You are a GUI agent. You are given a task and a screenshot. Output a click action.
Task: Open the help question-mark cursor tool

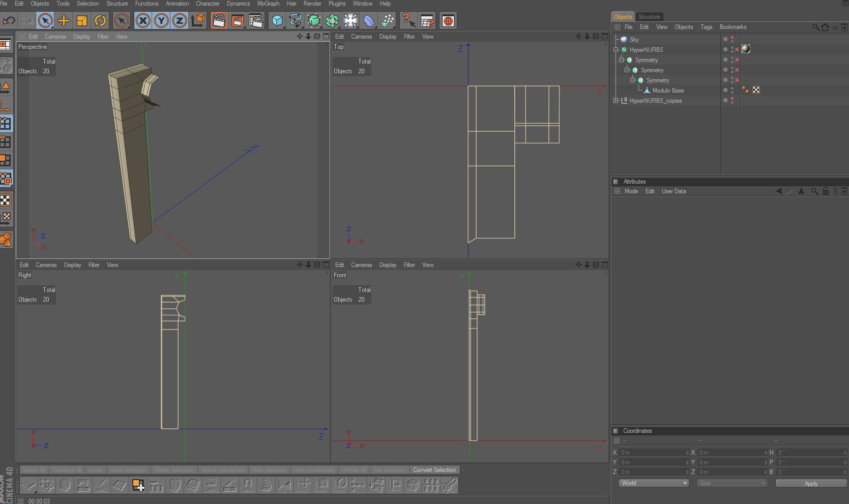(x=408, y=21)
